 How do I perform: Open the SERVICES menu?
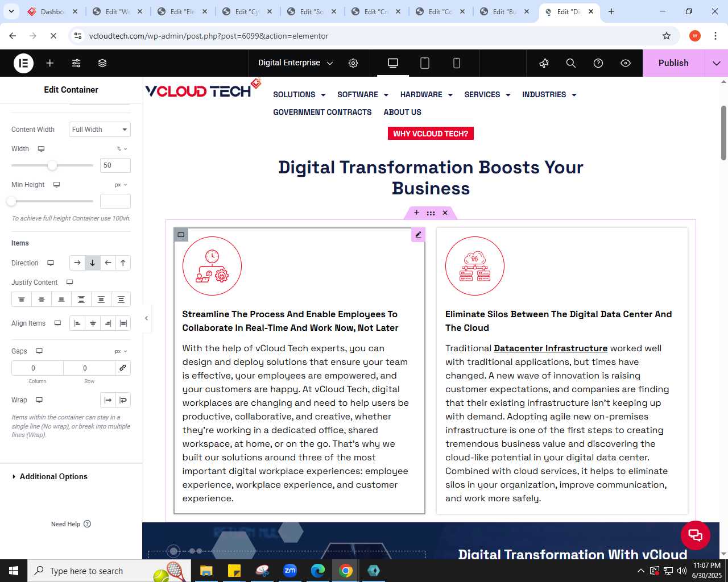pyautogui.click(x=487, y=94)
